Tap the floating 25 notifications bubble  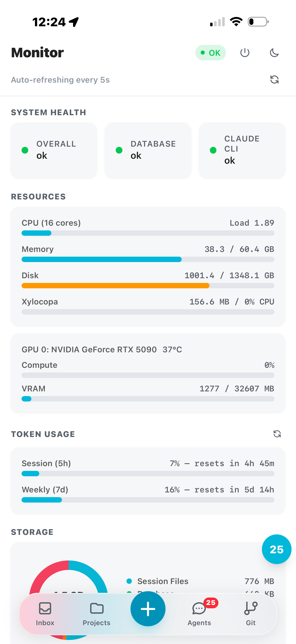276,549
